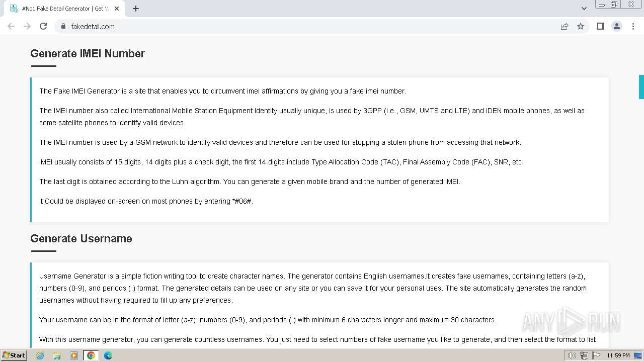Viewport: 644px width, 362px height.
Task: Open the Chrome profile avatar
Action: (x=616, y=26)
